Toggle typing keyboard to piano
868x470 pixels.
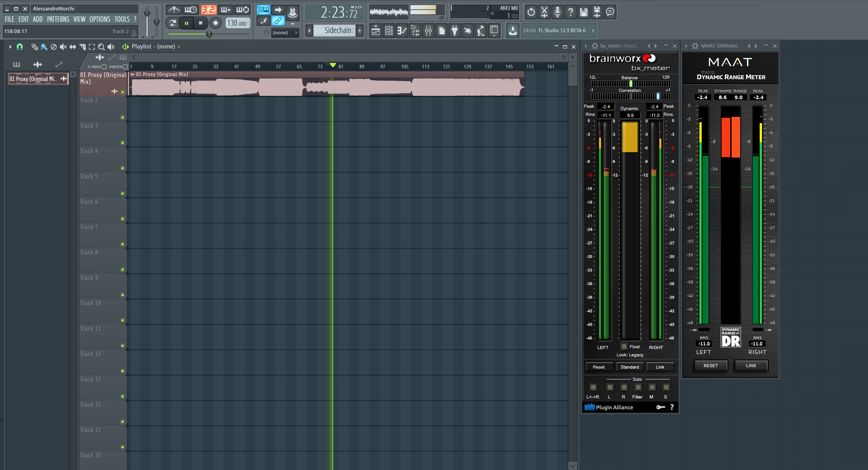click(263, 10)
